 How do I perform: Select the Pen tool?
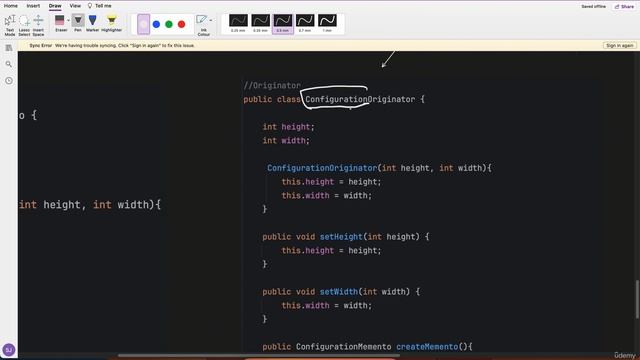coord(78,23)
